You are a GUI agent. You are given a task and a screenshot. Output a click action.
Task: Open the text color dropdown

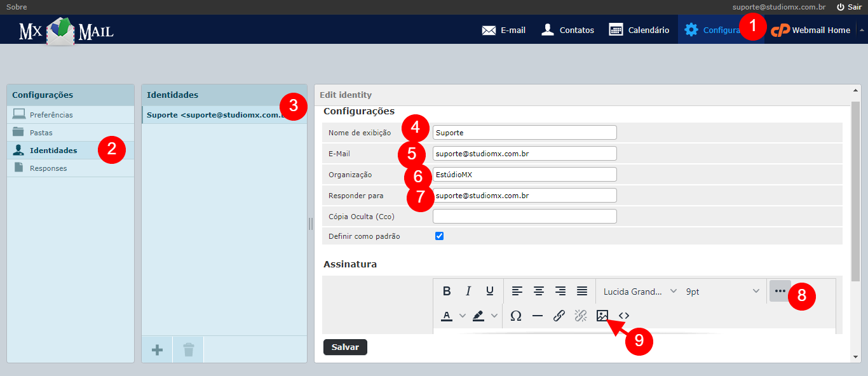[451, 315]
